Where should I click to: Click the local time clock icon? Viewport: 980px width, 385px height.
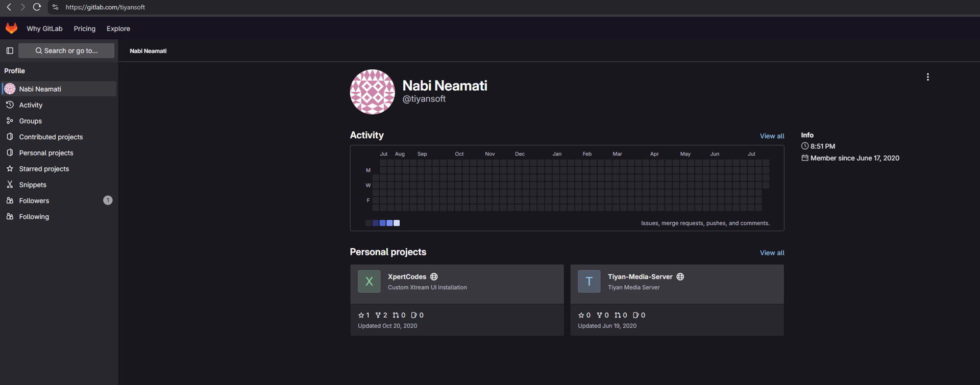pyautogui.click(x=805, y=146)
